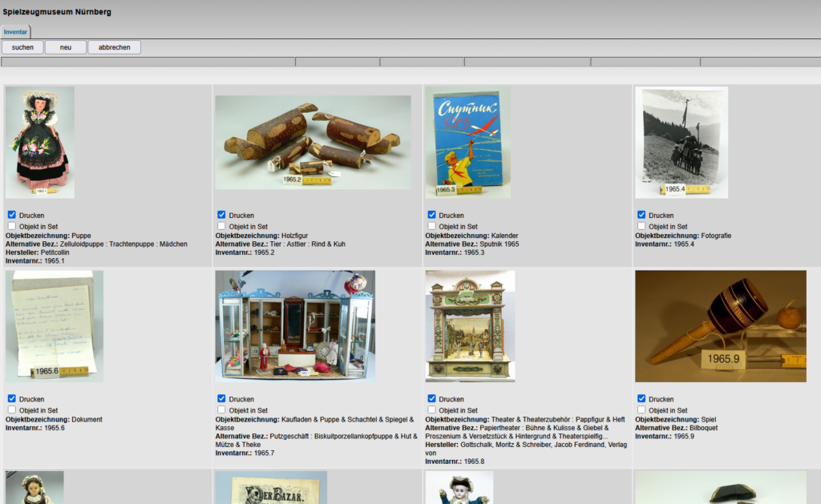View the Holzfigur Rind & Kuh image
This screenshot has width=821, height=504.
[x=312, y=142]
